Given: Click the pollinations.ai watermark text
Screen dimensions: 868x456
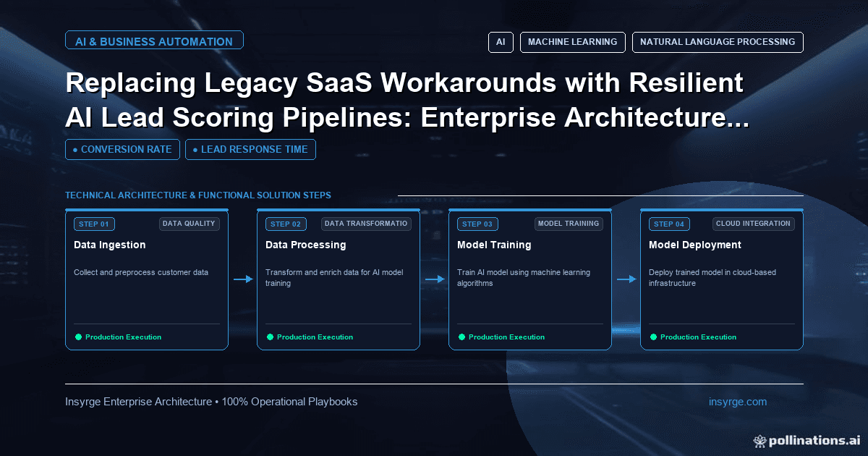Looking at the screenshot, I should 814,440.
